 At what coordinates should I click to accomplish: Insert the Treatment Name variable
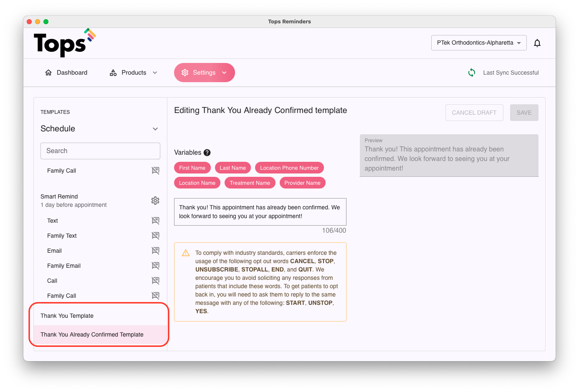pos(250,183)
